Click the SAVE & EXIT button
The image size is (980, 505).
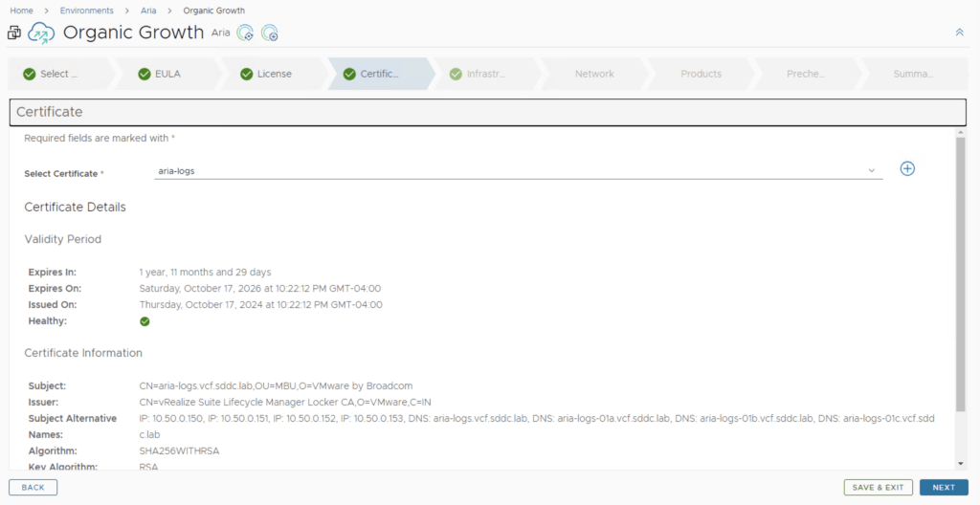tap(878, 488)
